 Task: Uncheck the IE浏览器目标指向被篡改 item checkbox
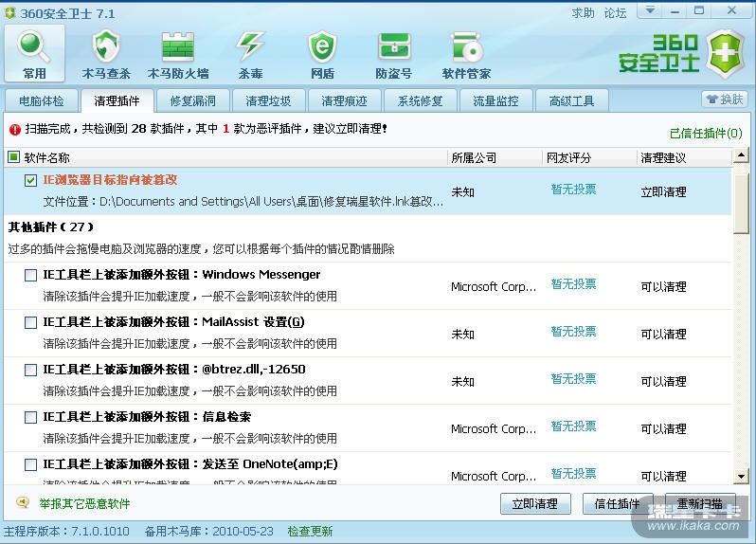(x=31, y=180)
